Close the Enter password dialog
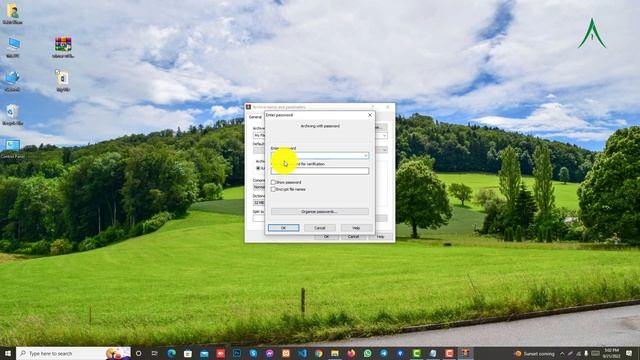 click(370, 115)
